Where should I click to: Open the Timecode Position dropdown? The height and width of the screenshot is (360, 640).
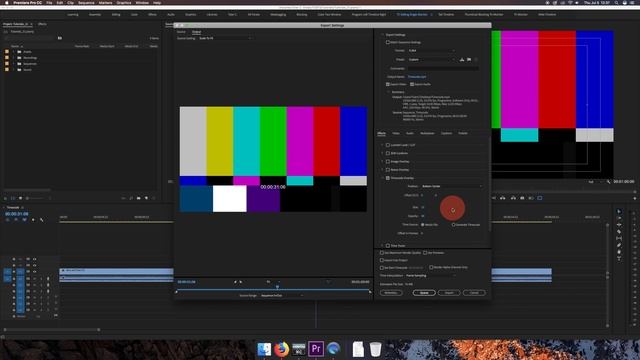click(x=451, y=186)
